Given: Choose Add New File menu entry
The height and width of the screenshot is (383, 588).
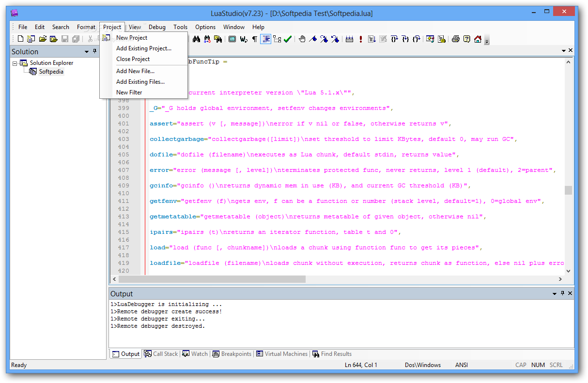Looking at the screenshot, I should pos(143,71).
